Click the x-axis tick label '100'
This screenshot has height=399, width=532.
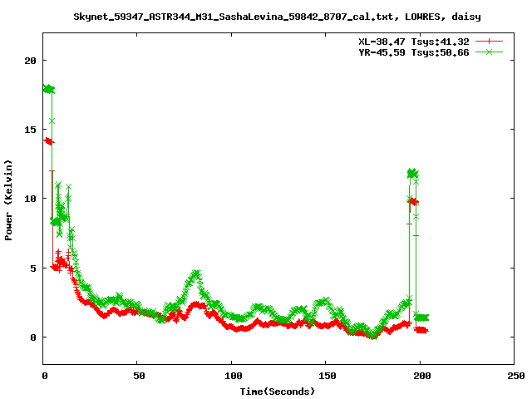[233, 376]
